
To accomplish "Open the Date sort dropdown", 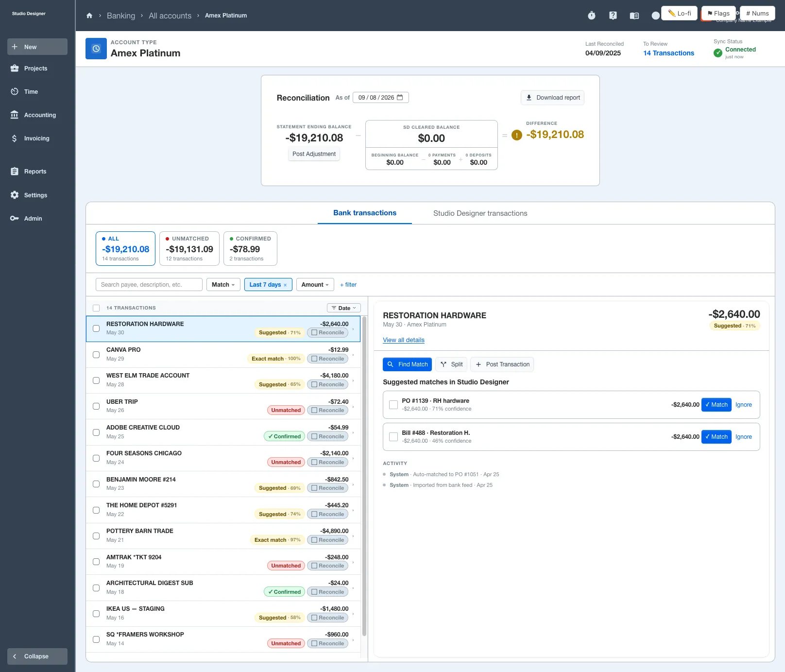I will coord(344,308).
